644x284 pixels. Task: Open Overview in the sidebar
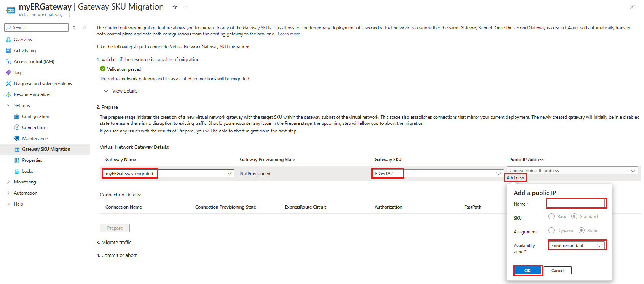point(23,40)
